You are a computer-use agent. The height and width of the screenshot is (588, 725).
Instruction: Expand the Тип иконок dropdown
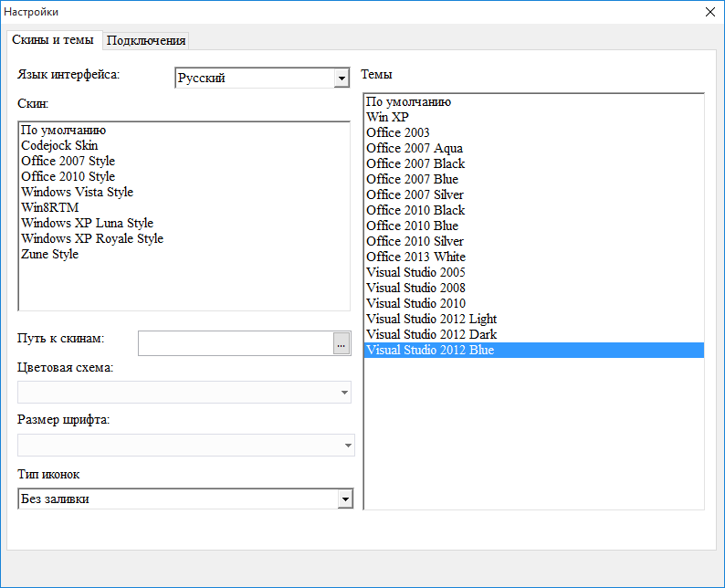[344, 499]
